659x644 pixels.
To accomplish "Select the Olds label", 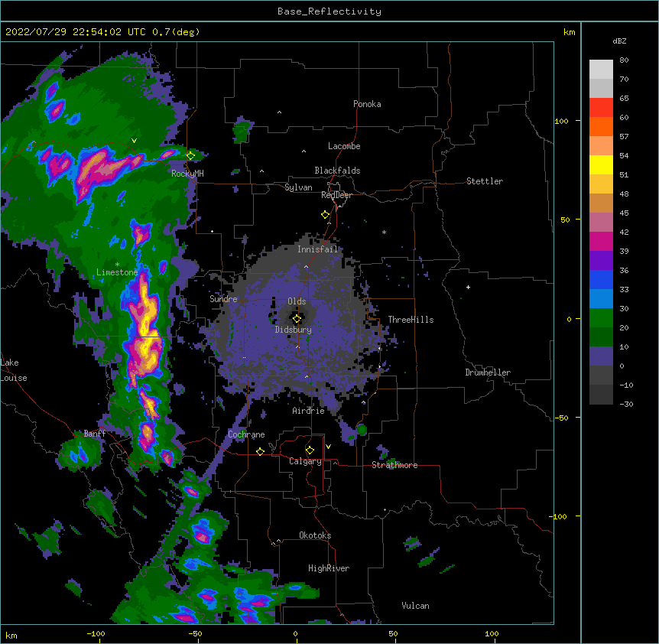I will tap(297, 301).
